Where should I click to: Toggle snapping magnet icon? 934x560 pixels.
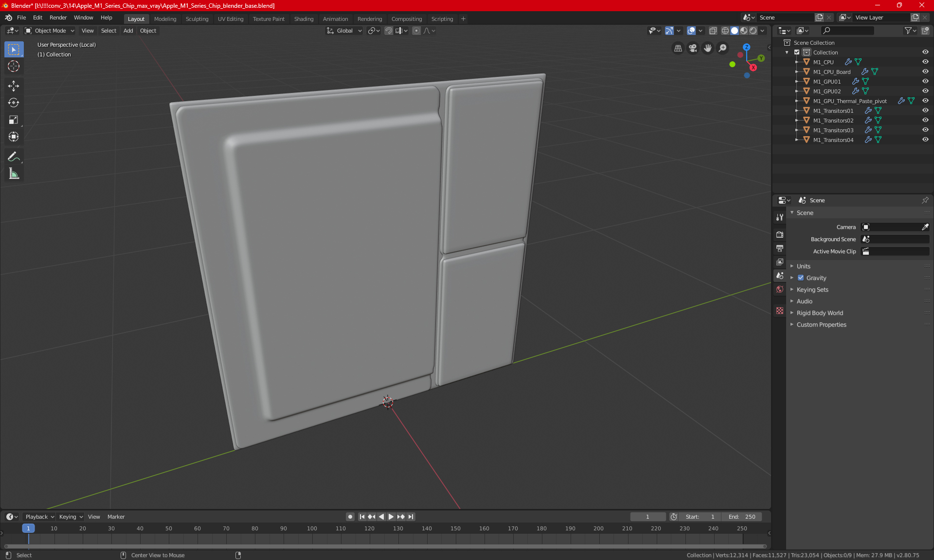[x=389, y=31]
